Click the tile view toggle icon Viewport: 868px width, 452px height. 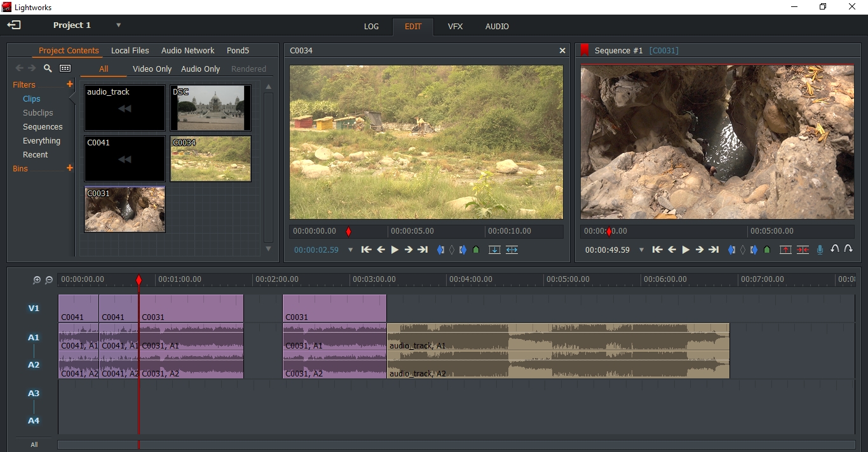[x=65, y=69]
